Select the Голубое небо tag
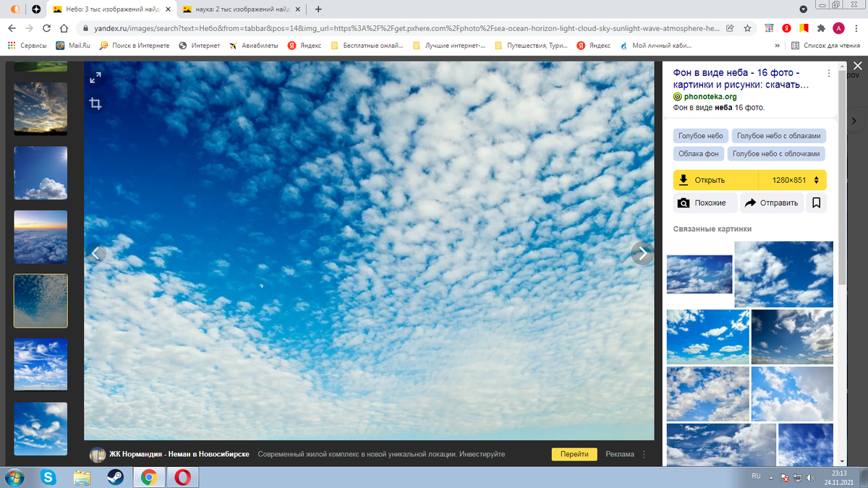 click(701, 136)
